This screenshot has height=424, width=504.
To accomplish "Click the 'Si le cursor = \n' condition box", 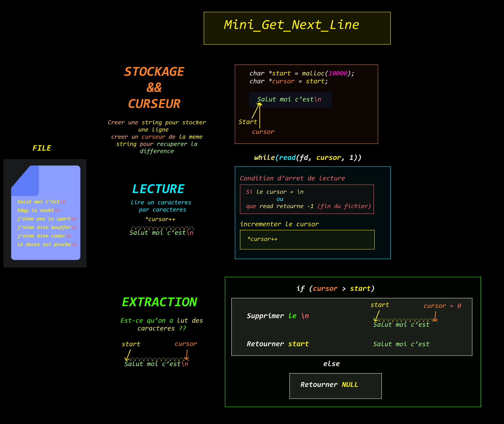I will point(307,199).
